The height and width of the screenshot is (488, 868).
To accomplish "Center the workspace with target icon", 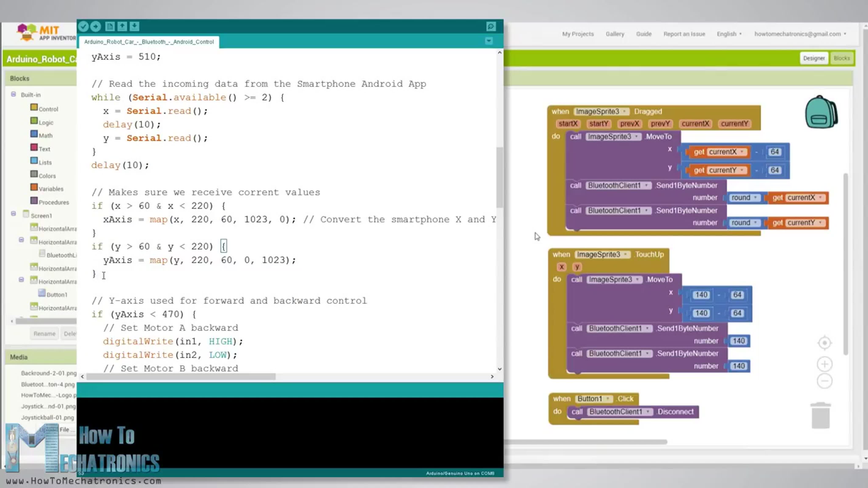I will [x=825, y=343].
